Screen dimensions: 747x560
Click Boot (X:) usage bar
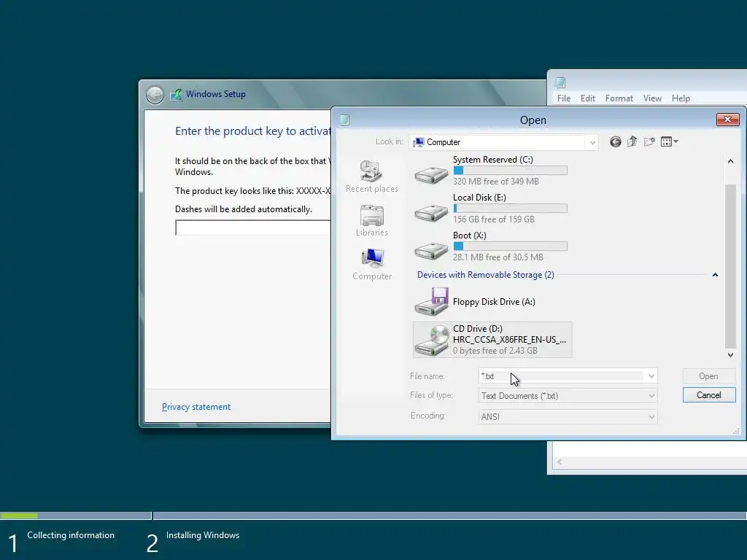tap(510, 246)
